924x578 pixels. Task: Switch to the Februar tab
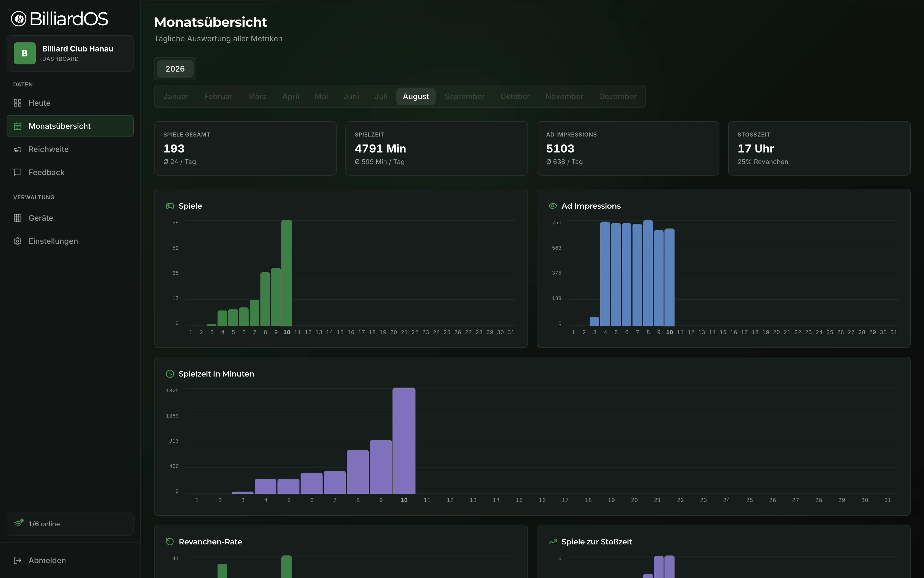[x=218, y=96]
